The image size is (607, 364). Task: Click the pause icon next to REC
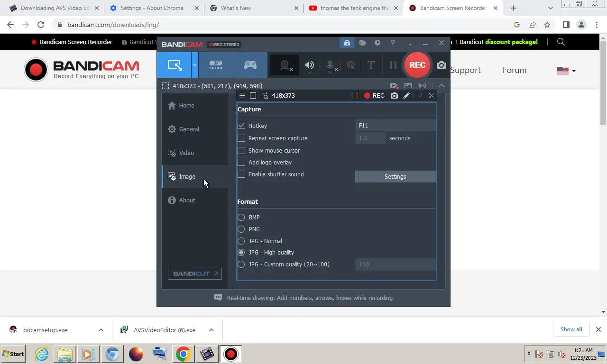pos(393,65)
